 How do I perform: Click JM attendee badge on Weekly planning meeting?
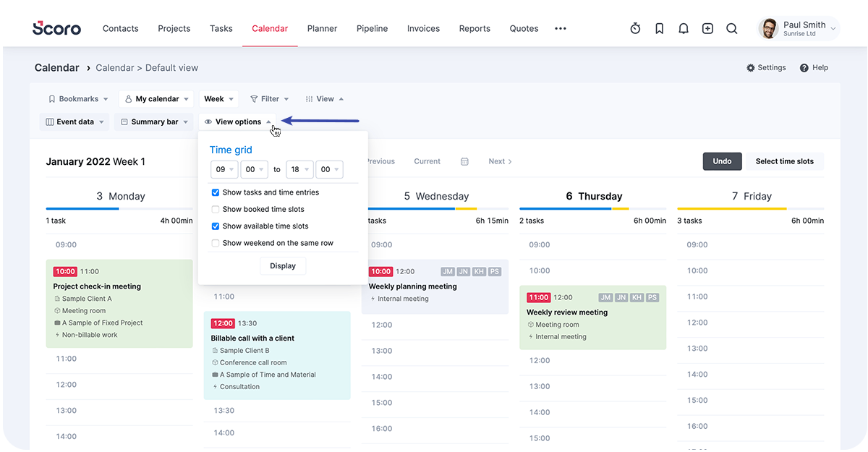click(x=448, y=271)
